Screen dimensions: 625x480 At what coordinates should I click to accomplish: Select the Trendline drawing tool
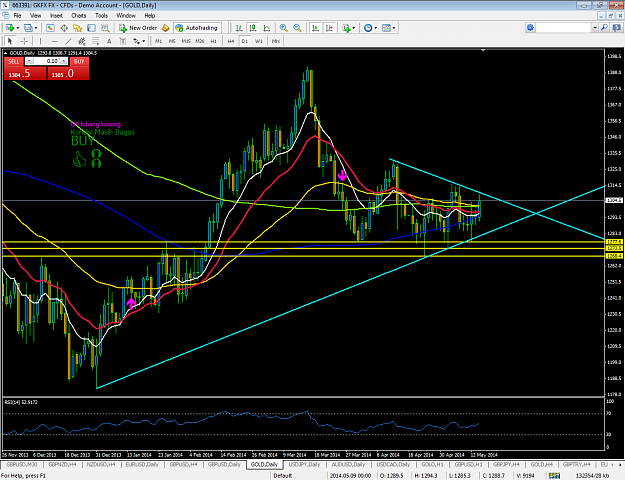click(x=68, y=41)
